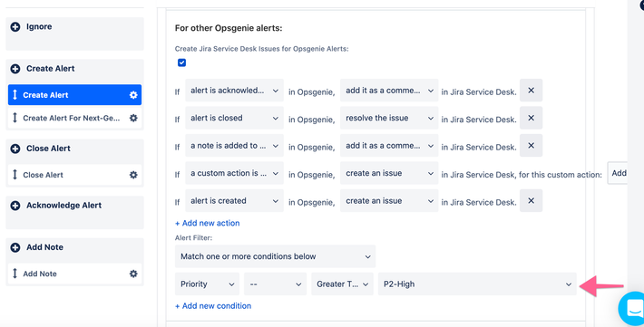Open the chat widget bubble icon

pyautogui.click(x=632, y=309)
